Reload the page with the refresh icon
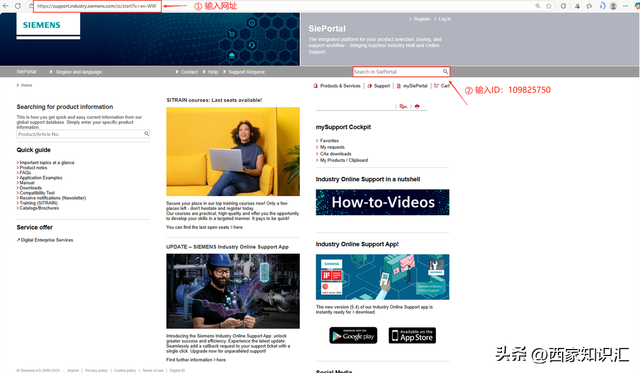 [x=18, y=6]
